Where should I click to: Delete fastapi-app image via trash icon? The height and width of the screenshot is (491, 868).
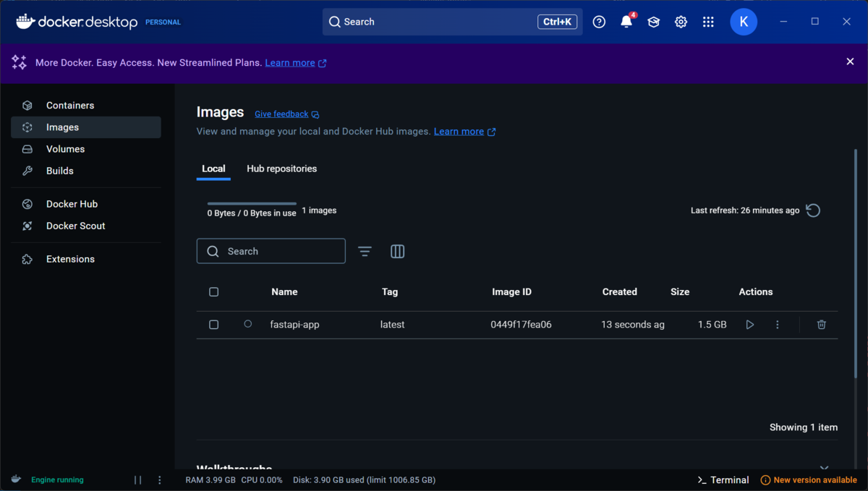coord(821,325)
